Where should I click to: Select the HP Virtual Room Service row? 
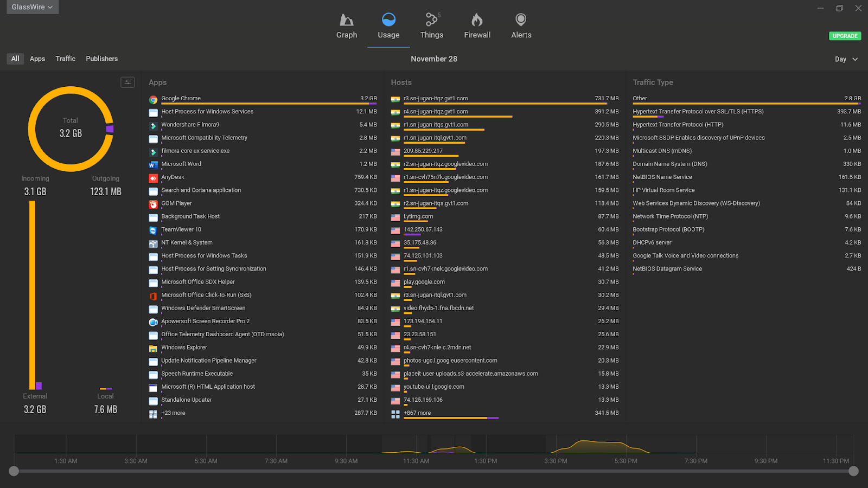point(746,190)
